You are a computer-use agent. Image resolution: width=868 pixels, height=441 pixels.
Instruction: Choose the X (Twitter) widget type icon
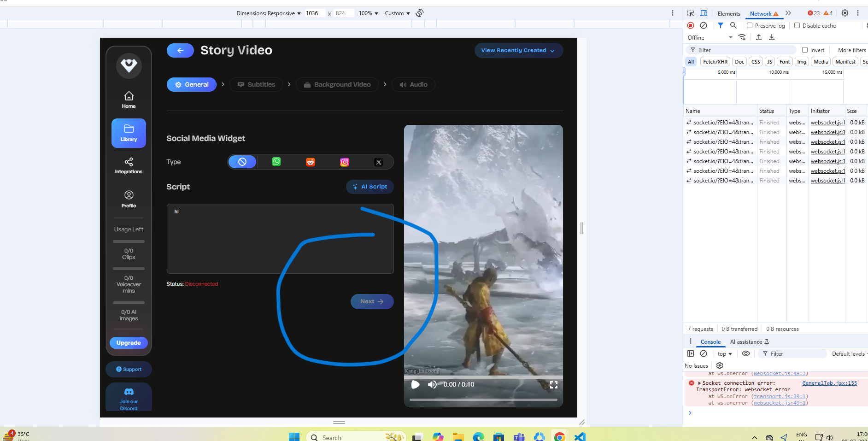coord(379,162)
